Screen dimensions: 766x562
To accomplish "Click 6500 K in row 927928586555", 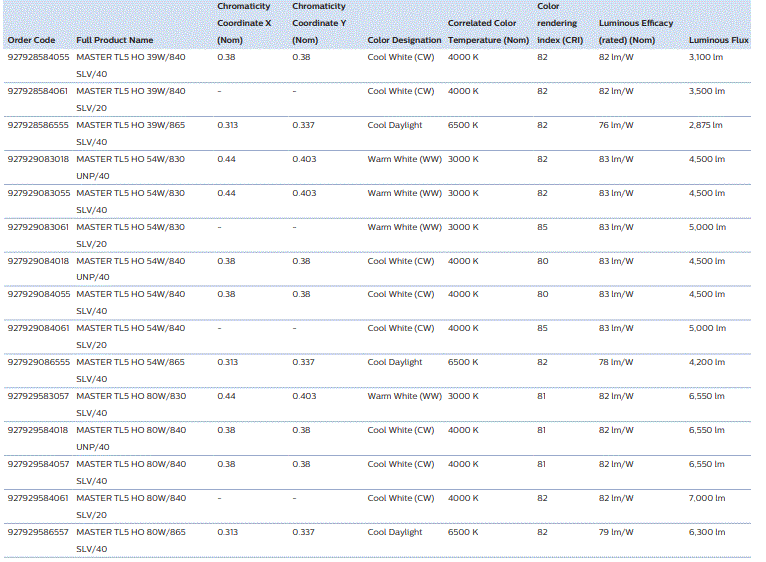I will (463, 125).
